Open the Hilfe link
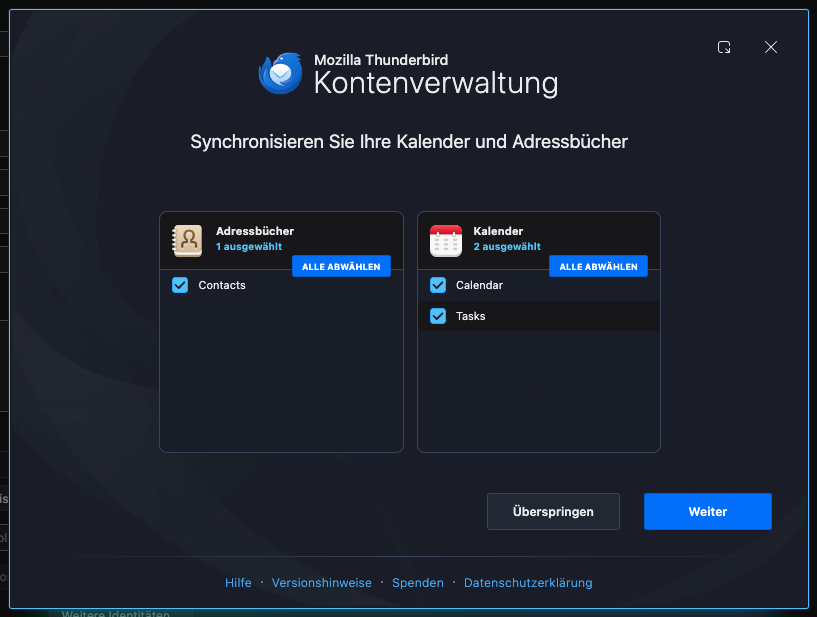The width and height of the screenshot is (817, 617). tap(238, 583)
